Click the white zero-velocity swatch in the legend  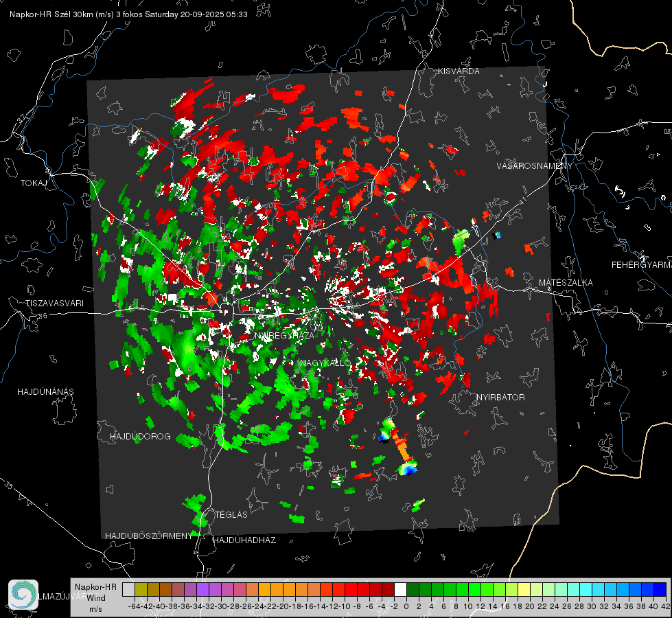[400, 589]
